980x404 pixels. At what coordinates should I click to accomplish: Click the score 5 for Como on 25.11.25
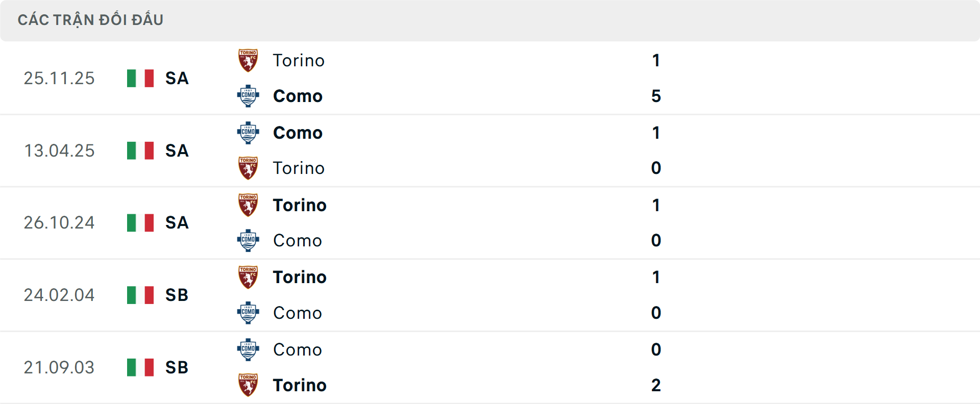(656, 96)
